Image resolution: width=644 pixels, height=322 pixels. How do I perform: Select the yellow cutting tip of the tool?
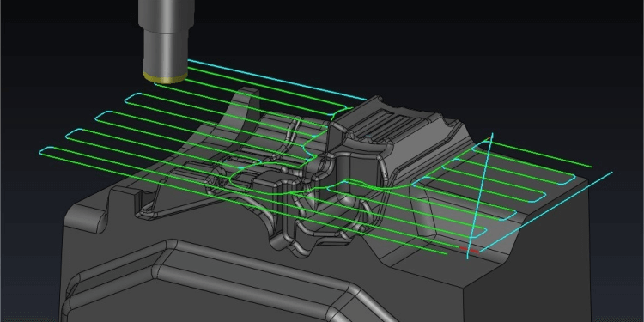(166, 77)
